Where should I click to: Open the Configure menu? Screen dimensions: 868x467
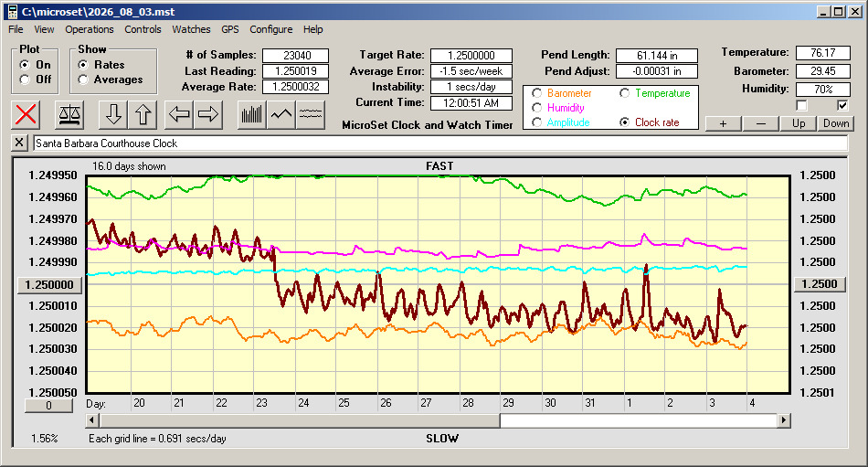click(270, 29)
